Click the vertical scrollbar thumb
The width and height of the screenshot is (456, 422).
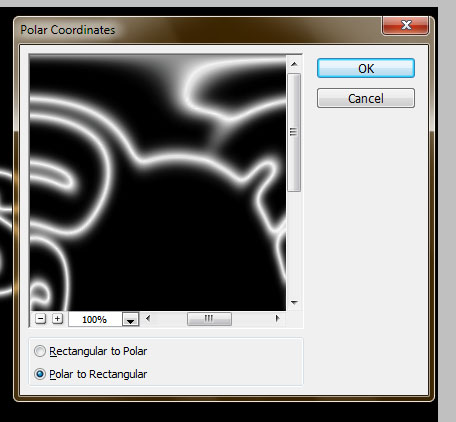click(x=294, y=132)
